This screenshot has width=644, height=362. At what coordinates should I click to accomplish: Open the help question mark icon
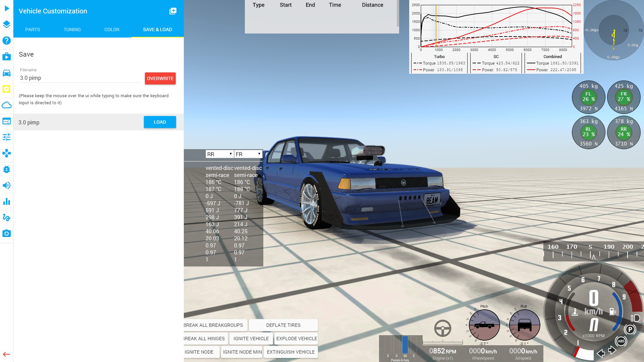(x=7, y=41)
